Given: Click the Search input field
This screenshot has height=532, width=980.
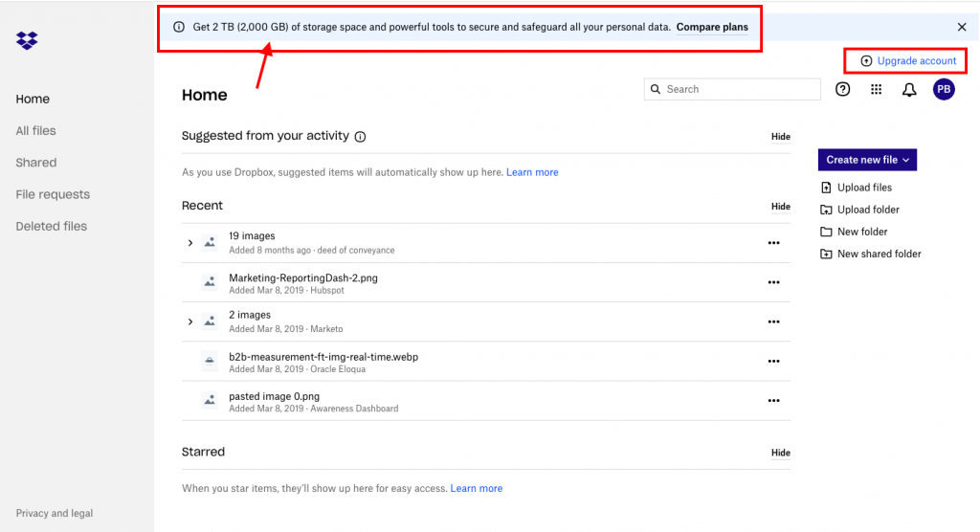Looking at the screenshot, I should pos(732,89).
